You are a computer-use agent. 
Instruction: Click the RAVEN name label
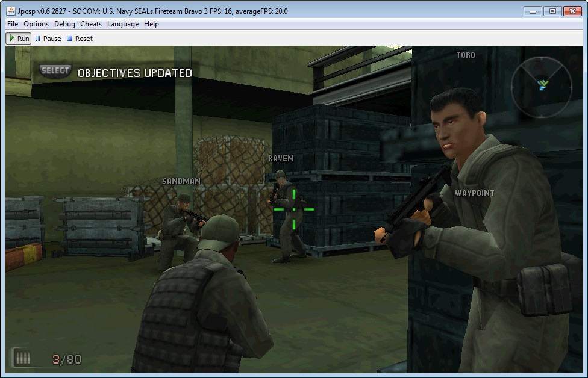click(281, 158)
